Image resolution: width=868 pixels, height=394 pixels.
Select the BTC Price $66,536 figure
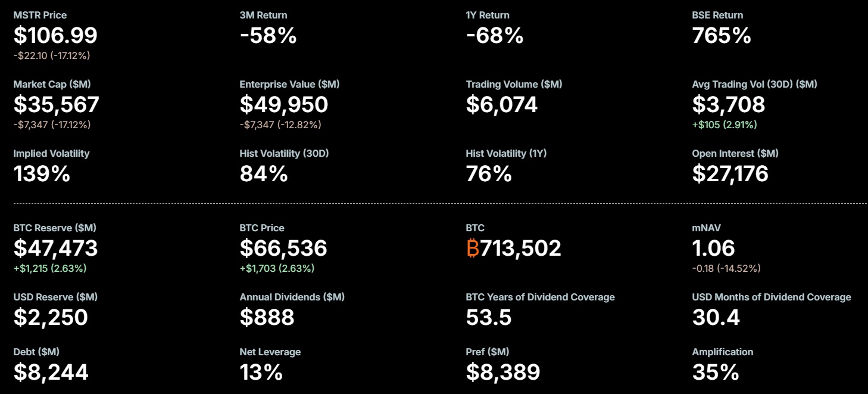(283, 248)
